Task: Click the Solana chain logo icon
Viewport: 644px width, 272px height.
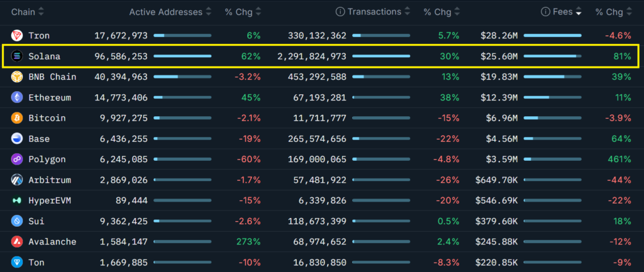Action: pyautogui.click(x=17, y=57)
